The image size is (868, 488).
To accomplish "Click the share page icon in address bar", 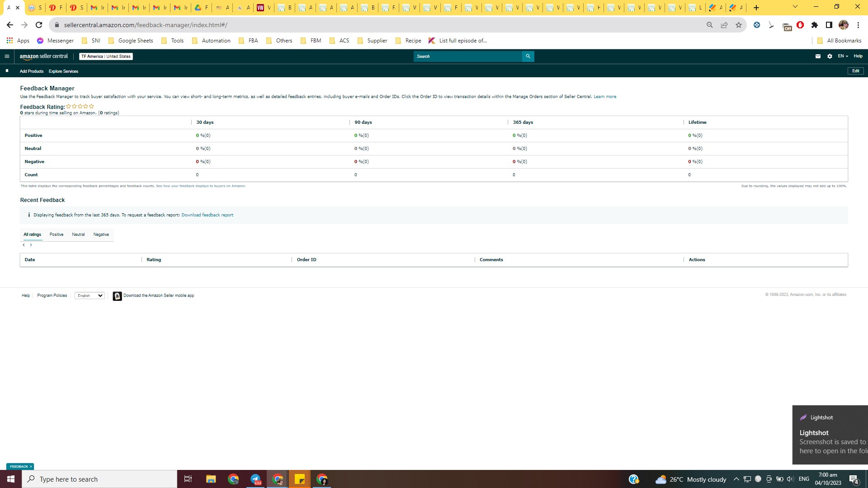I will 724,25.
